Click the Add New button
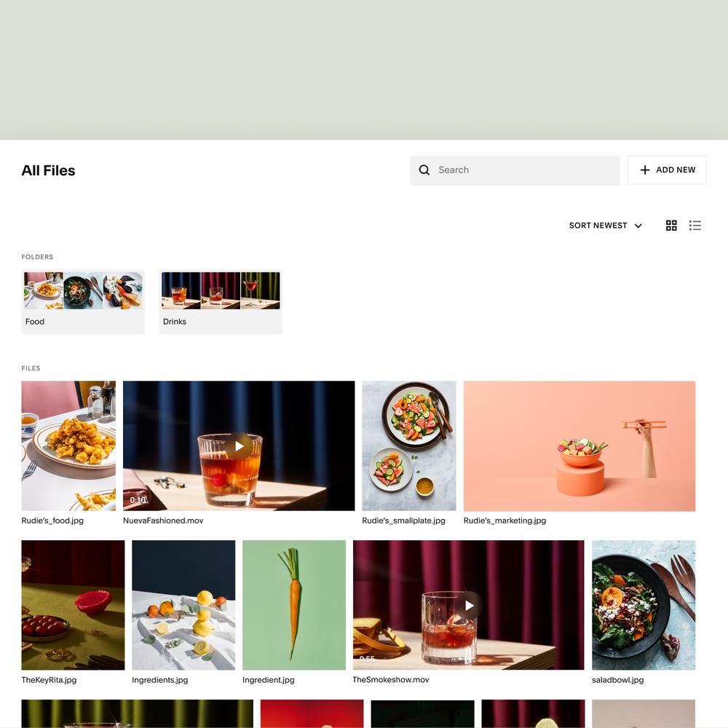The height and width of the screenshot is (728, 728). pos(667,170)
